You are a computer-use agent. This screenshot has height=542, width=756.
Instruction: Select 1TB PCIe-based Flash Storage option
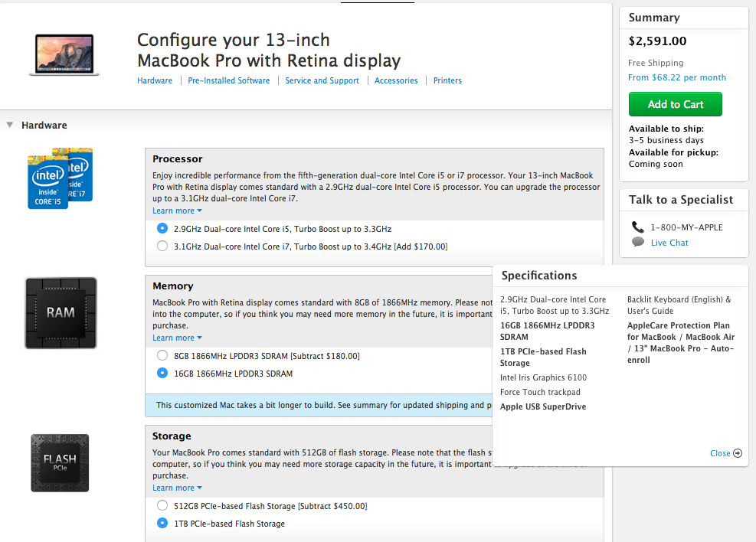[162, 523]
